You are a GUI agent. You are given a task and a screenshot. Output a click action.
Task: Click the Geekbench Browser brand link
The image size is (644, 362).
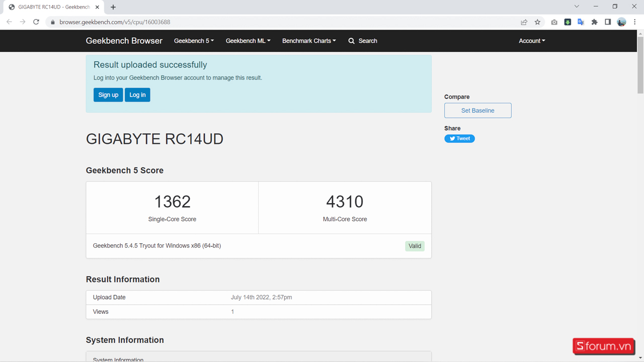click(x=124, y=41)
